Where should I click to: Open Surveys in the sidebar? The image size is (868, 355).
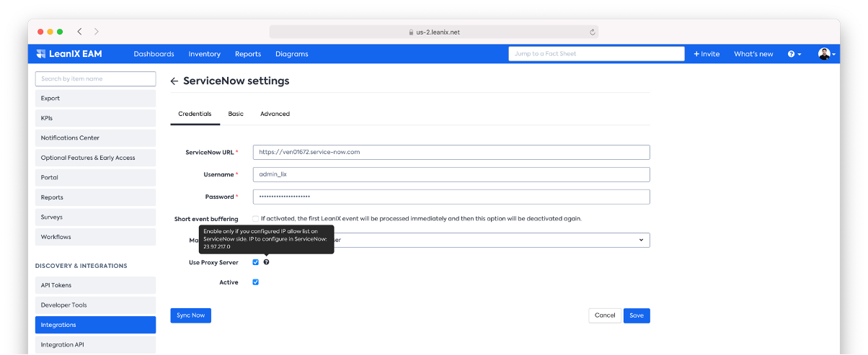point(96,217)
